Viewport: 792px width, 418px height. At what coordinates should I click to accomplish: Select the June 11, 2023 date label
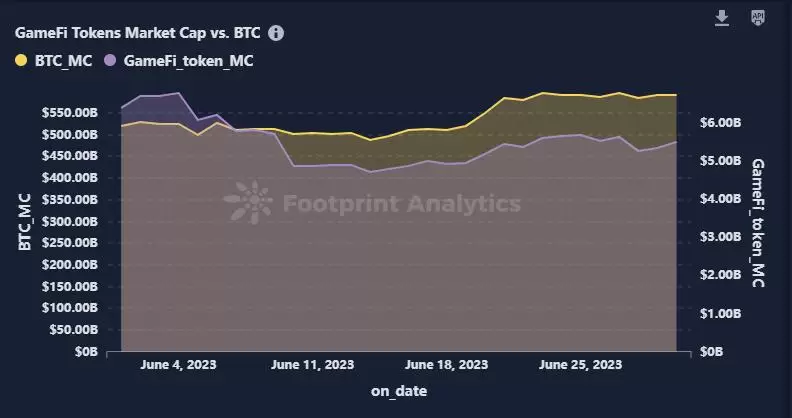click(313, 365)
